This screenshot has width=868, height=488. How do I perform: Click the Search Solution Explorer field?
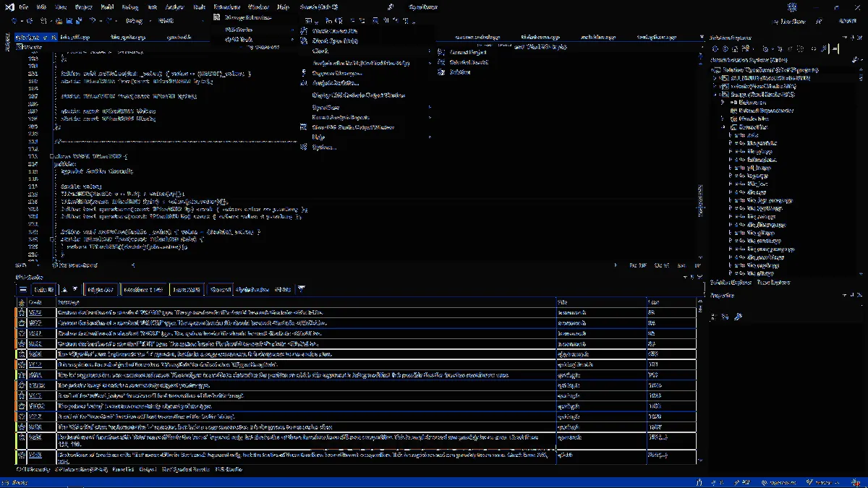click(781, 59)
